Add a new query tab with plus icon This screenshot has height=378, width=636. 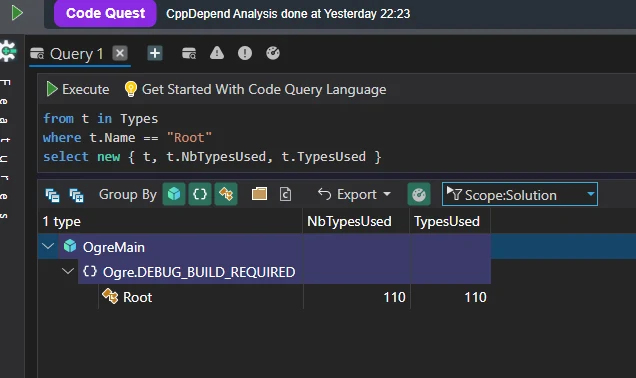point(155,53)
